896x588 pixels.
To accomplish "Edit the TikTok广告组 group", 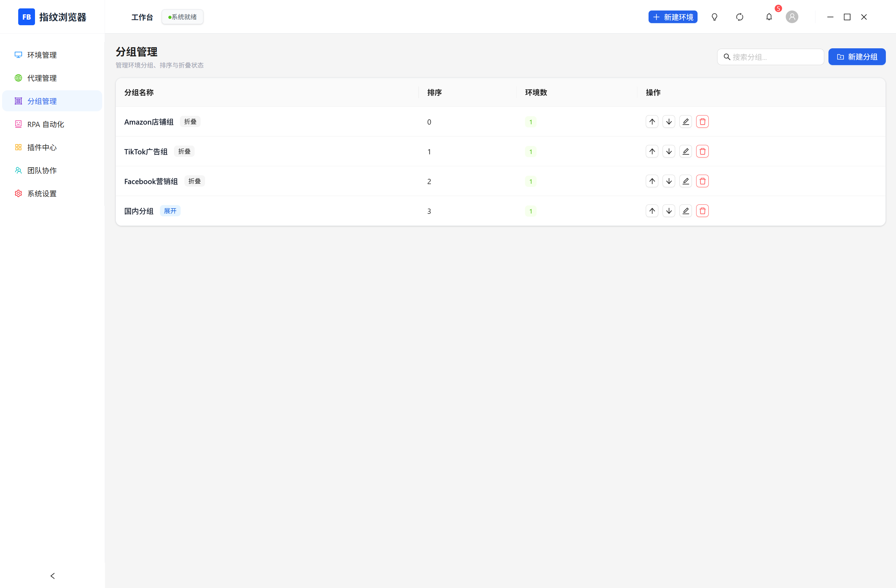I will [x=686, y=151].
